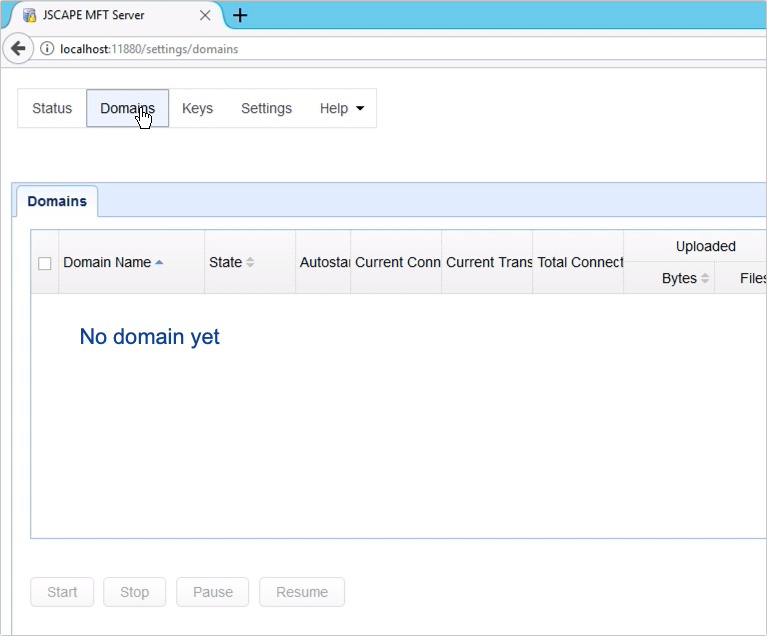Click the JSCAPE MFT Server tab favicon

[x=30, y=15]
